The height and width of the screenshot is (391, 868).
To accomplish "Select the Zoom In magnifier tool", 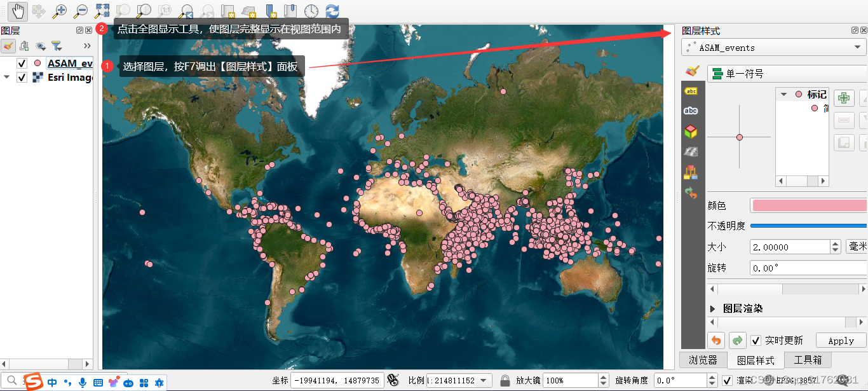I will (x=60, y=11).
